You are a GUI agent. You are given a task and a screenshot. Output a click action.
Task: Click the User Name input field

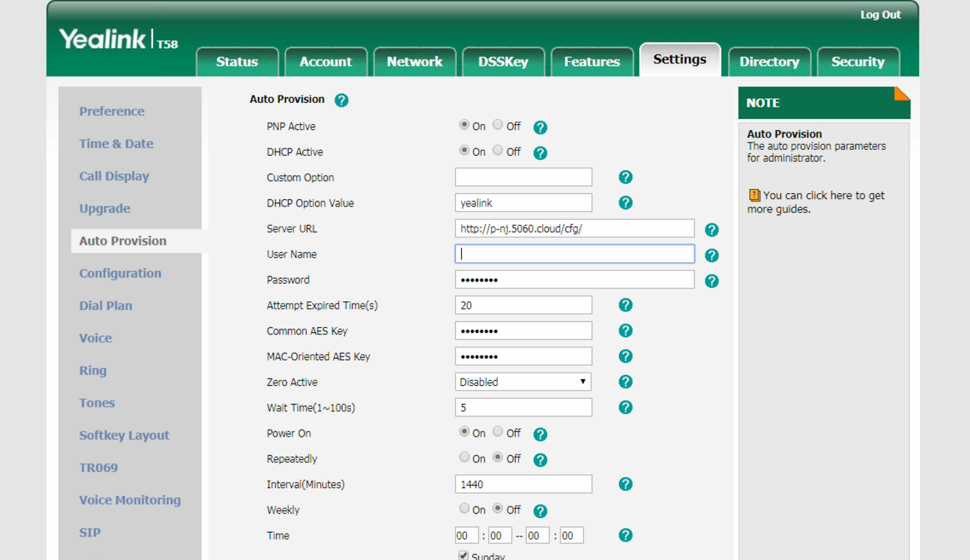click(x=574, y=254)
